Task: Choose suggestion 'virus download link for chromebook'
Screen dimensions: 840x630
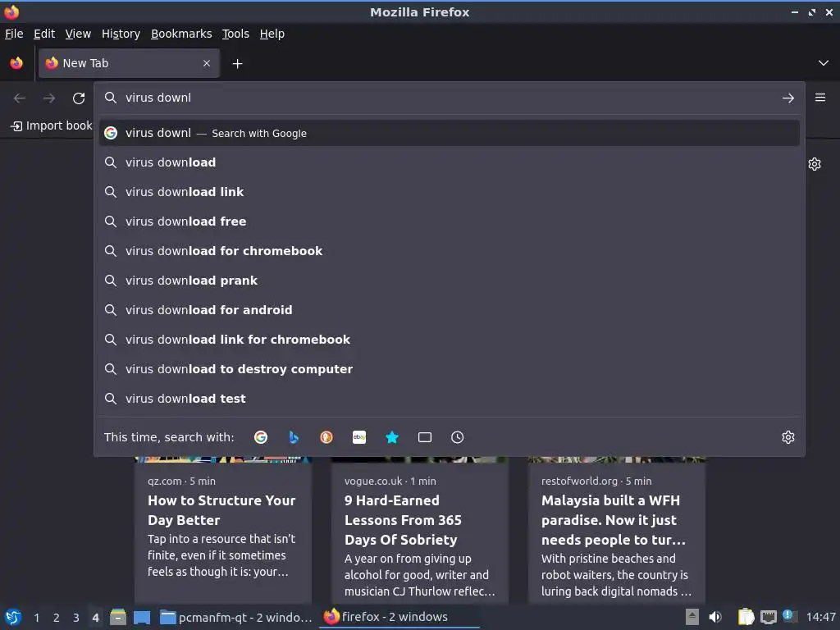Action: coord(450,339)
